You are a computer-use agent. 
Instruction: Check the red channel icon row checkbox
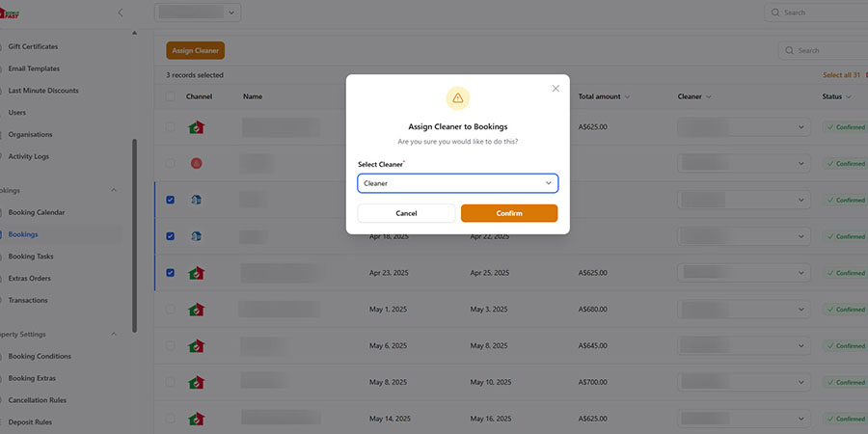[x=171, y=163]
